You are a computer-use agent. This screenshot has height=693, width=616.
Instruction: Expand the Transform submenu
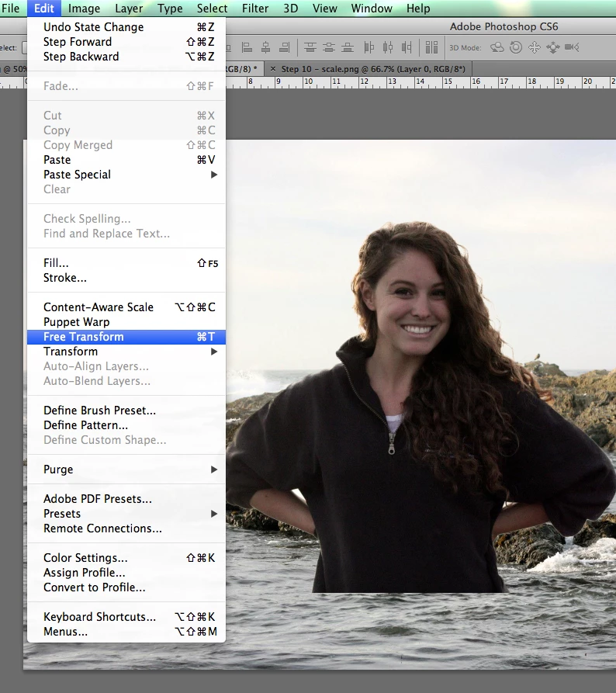coord(126,352)
